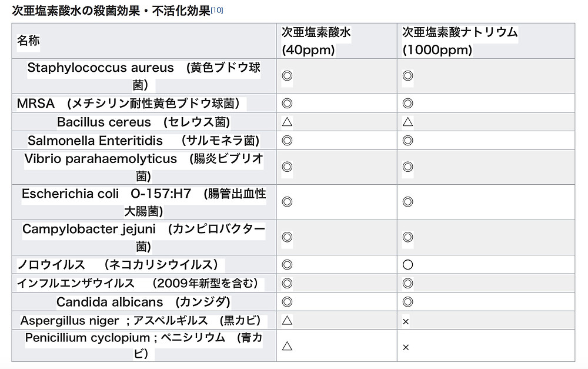
Task: Click the [10] citation reference link
Action: click(217, 10)
